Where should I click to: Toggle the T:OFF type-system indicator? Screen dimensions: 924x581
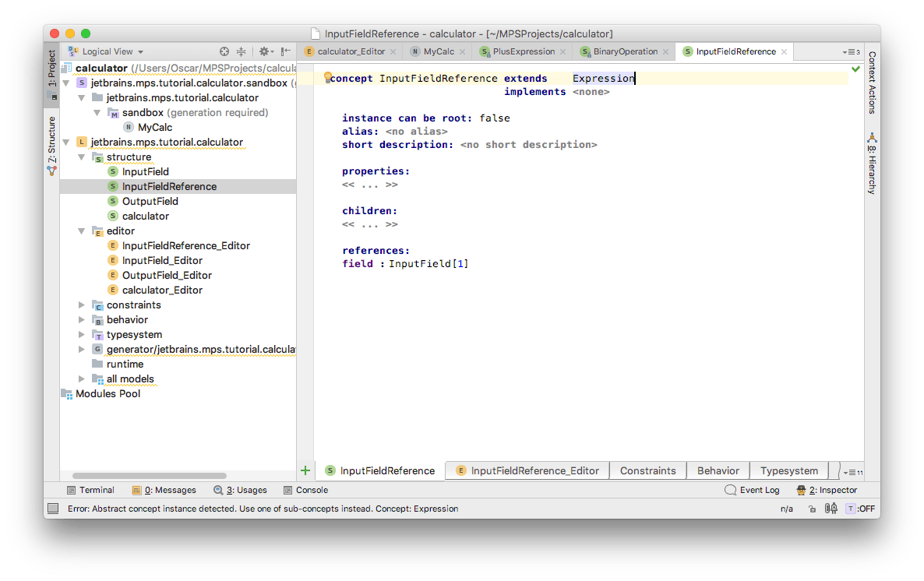coord(860,509)
